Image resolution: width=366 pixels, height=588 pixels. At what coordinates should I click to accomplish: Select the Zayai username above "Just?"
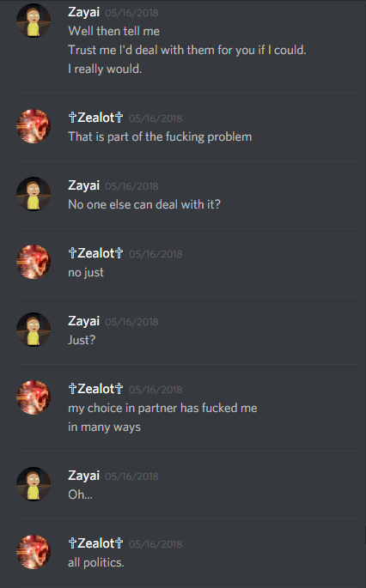[83, 321]
